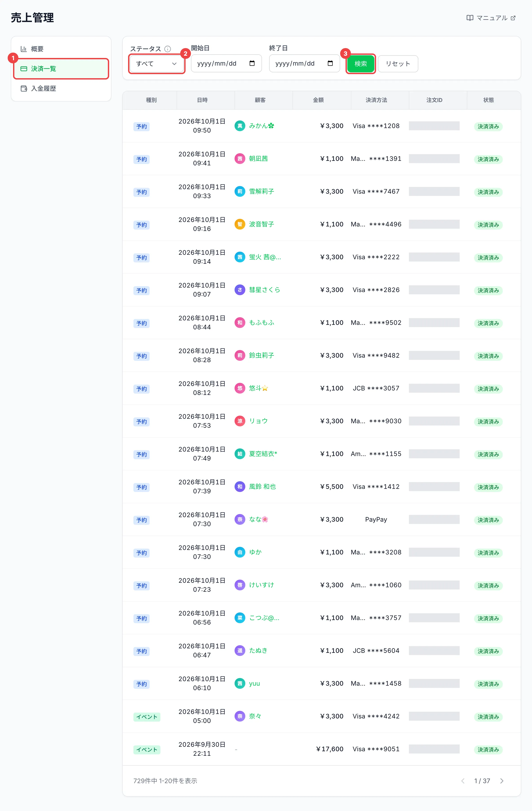Click avatar icon of 彗星さくら
Viewport: 532px width, 811px height.
(x=240, y=290)
